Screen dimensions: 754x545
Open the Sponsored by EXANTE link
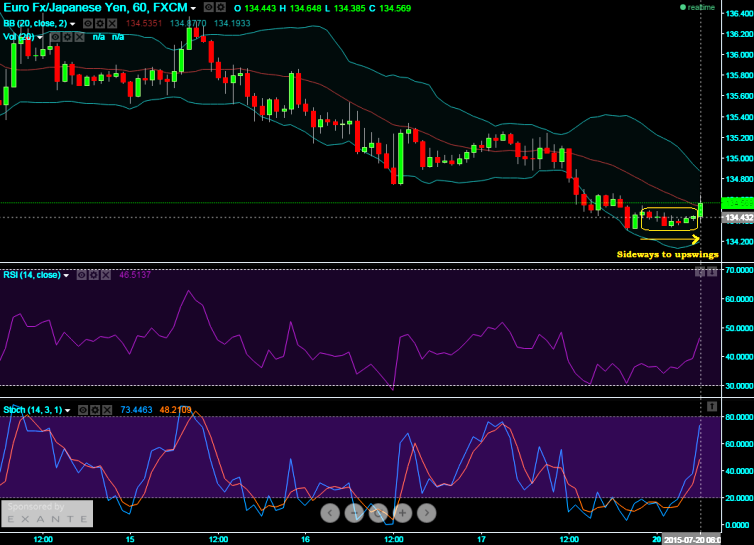pos(47,513)
